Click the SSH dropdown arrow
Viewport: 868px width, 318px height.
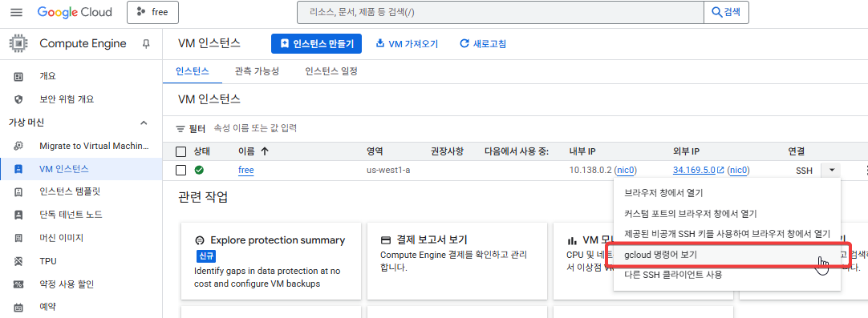pos(831,171)
